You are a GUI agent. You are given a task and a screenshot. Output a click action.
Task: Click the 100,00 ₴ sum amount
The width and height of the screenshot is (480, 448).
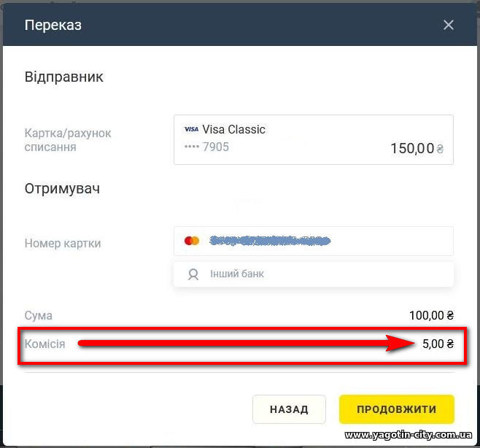432,315
